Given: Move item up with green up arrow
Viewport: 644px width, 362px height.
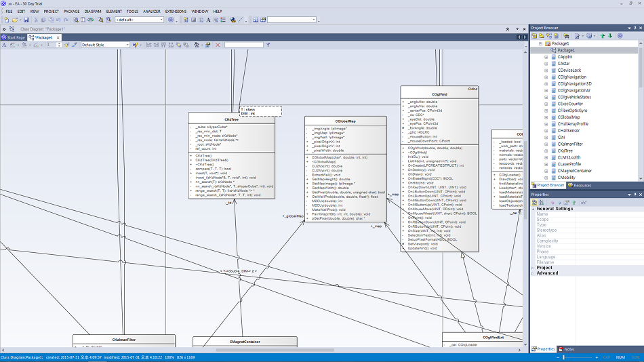Looking at the screenshot, I should (603, 36).
